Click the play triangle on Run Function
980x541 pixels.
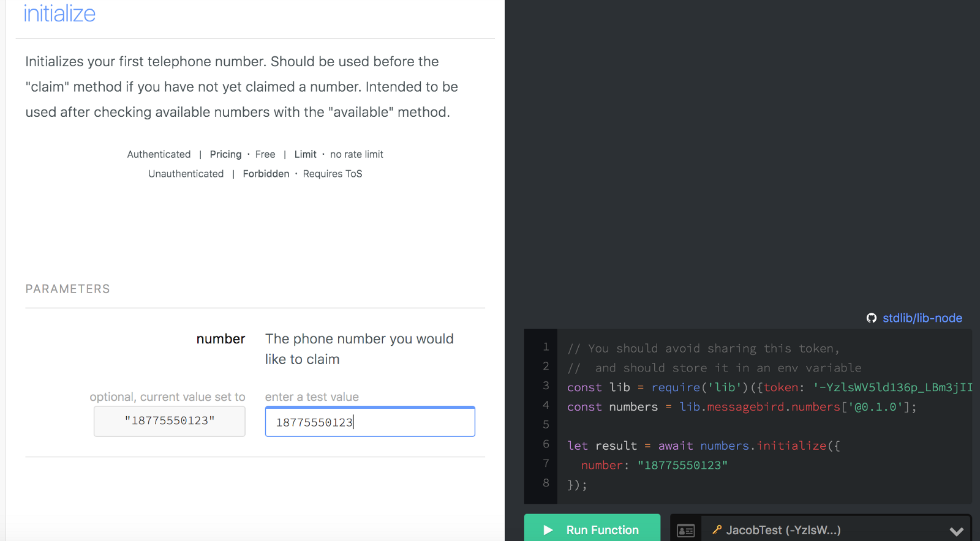click(x=548, y=530)
